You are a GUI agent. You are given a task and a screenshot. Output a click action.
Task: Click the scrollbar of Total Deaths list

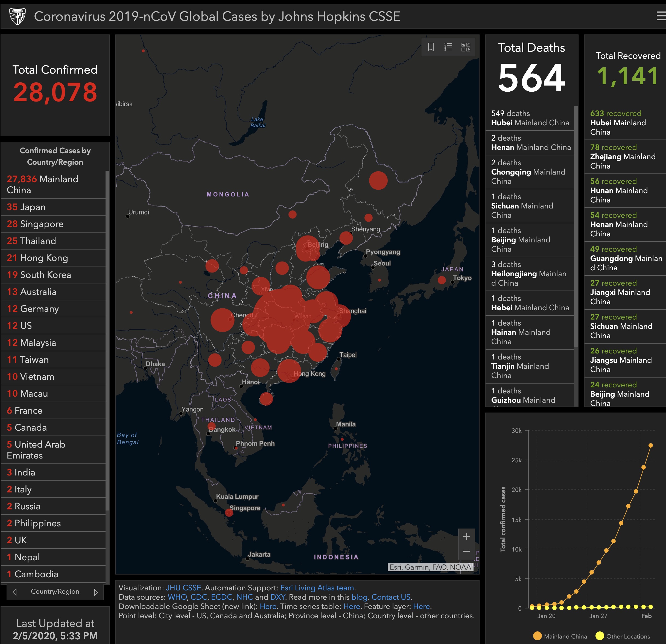click(x=576, y=226)
